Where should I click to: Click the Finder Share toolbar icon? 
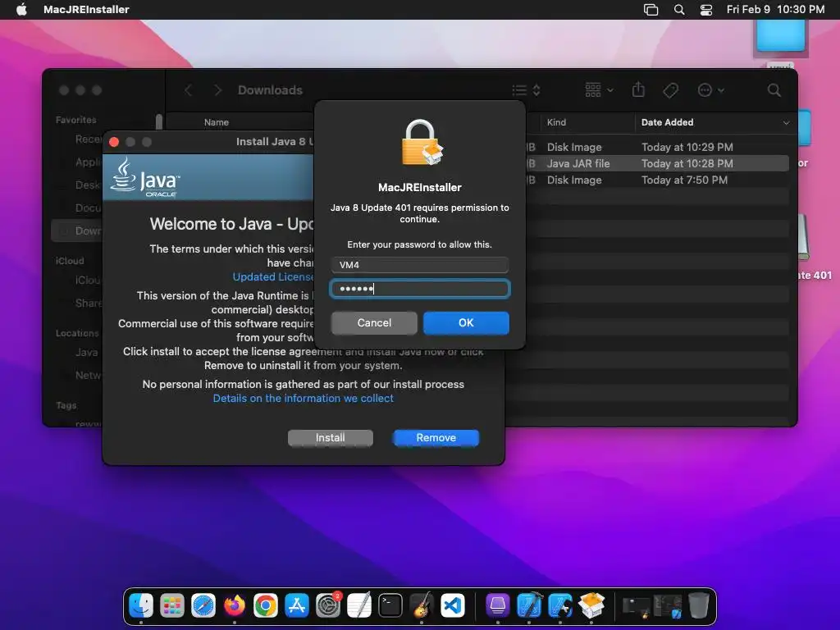tap(638, 89)
